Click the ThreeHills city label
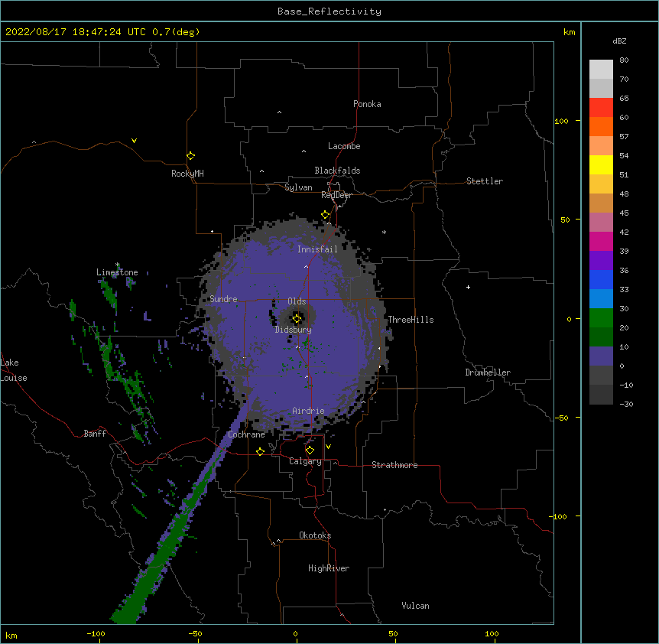659x644 pixels. (x=411, y=320)
